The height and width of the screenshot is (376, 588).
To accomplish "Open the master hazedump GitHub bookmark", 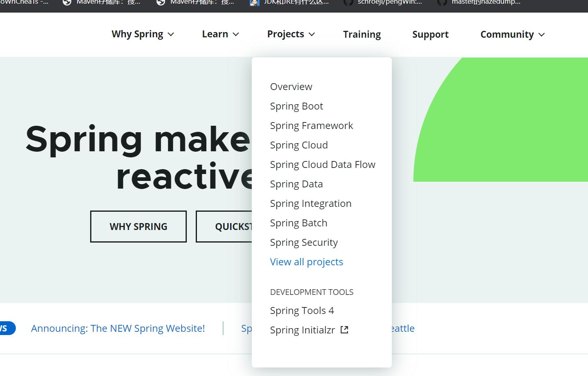I will click(x=479, y=2).
